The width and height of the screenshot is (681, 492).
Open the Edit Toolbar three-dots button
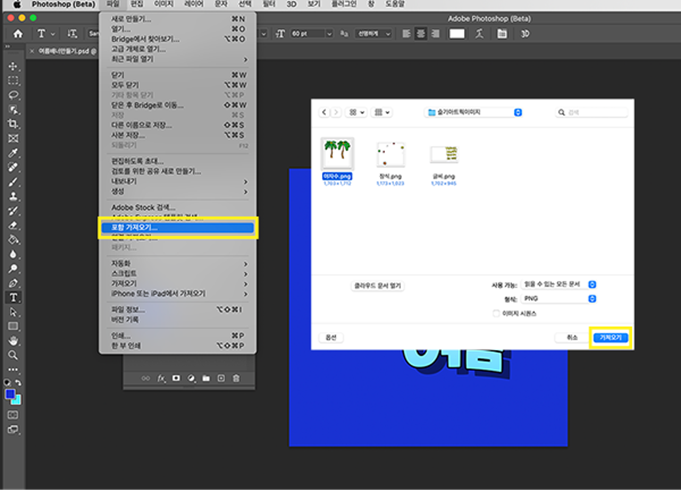coord(13,370)
